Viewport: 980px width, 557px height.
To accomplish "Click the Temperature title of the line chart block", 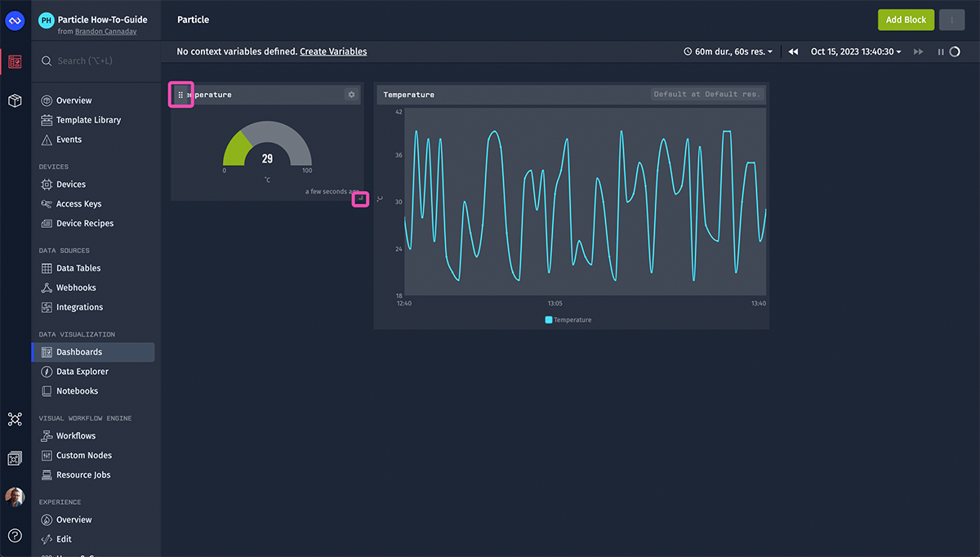I will [409, 95].
